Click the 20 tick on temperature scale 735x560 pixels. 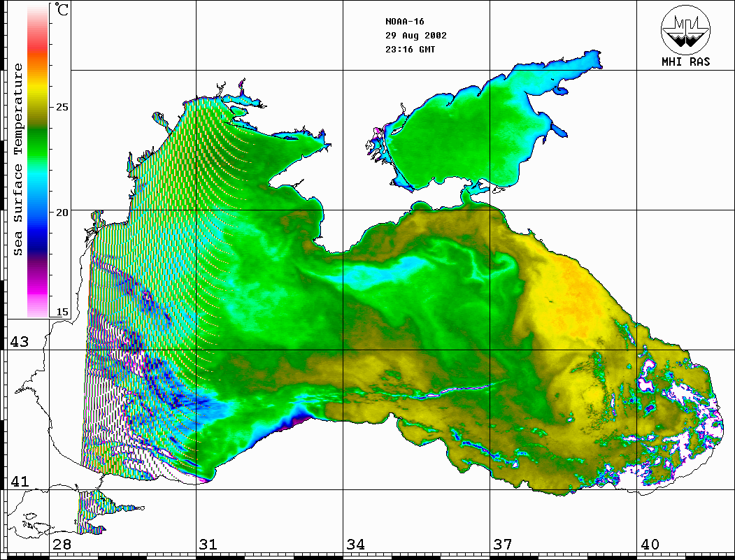point(62,213)
